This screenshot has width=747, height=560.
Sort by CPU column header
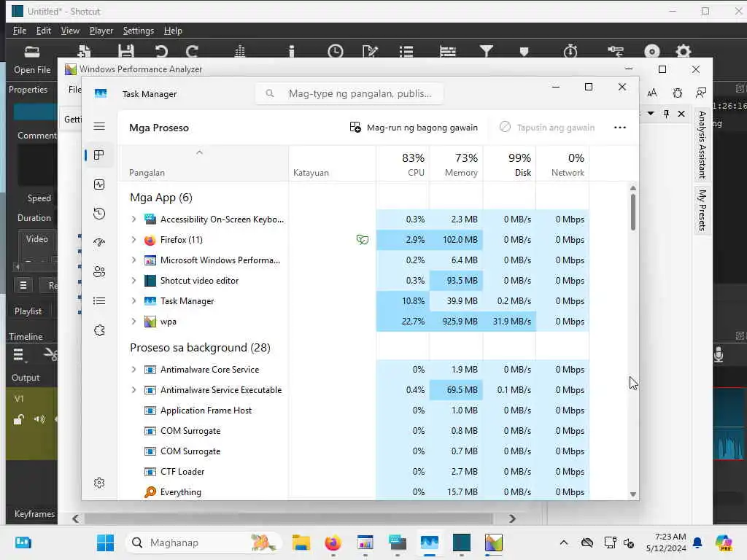click(x=403, y=164)
